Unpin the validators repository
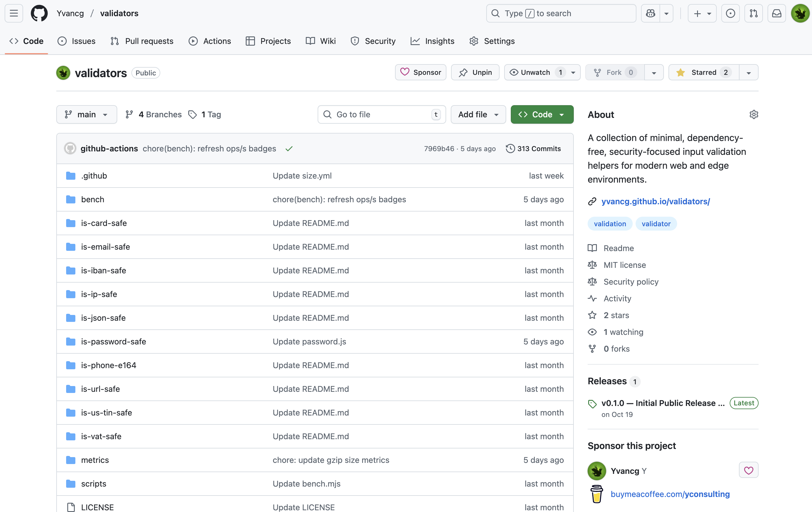This screenshot has width=812, height=512. coord(475,72)
